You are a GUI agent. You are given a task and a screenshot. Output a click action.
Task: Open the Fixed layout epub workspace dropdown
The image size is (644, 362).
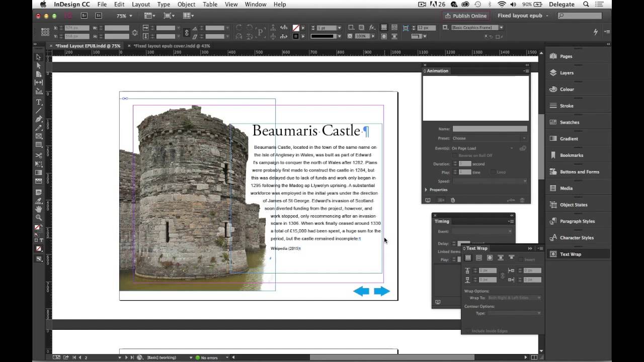click(x=522, y=16)
